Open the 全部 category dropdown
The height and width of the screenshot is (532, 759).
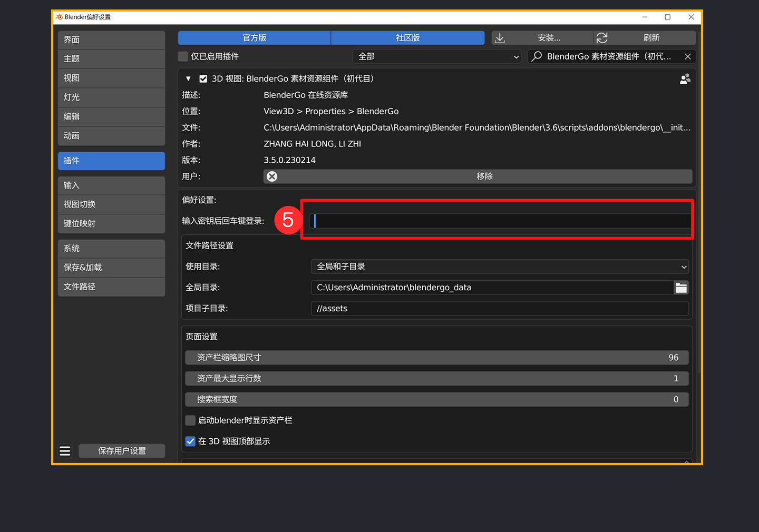[x=437, y=56]
